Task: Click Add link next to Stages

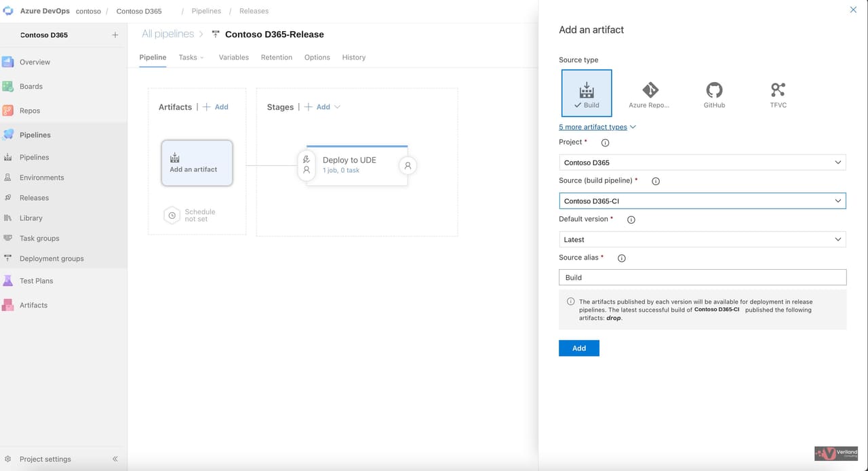Action: tap(317, 107)
